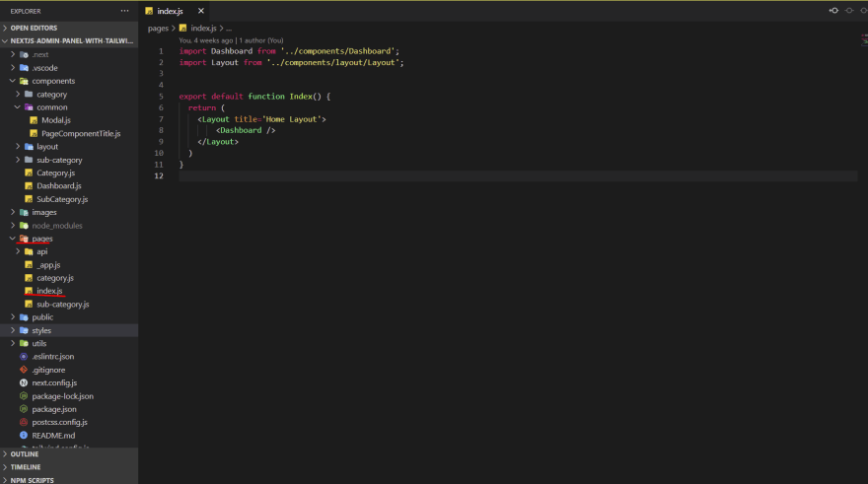Expand the .next folder chevron
Screen dimensions: 868x484
13,54
